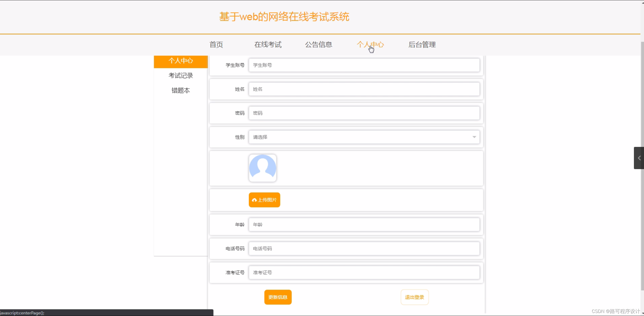
Task: Open 考试记录 in the left sidebar
Action: point(181,75)
